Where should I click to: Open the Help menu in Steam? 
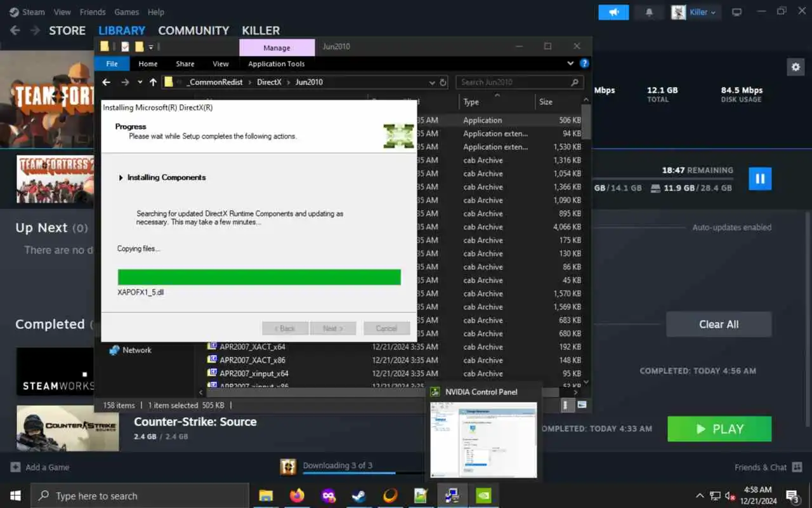point(156,12)
